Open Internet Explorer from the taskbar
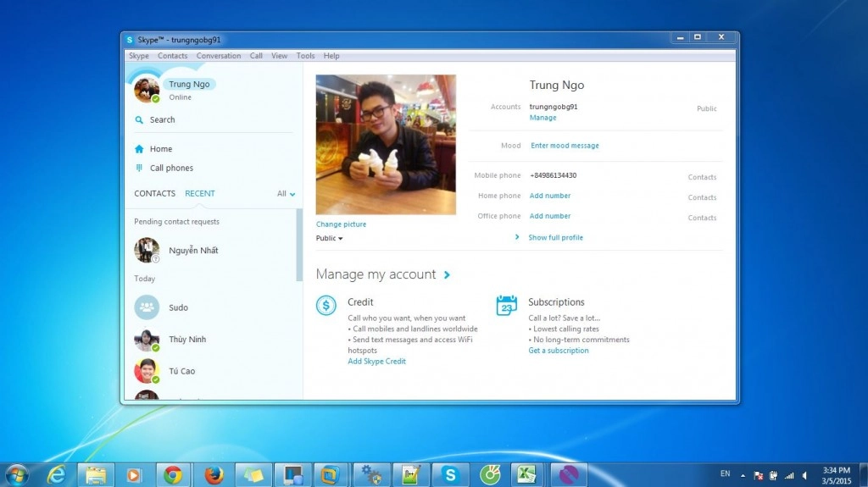Viewport: 868px width, 487px height. 56,475
